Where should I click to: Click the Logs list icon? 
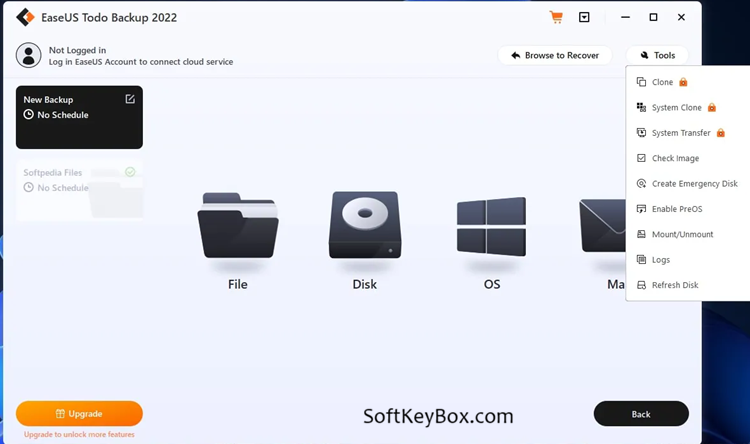tap(641, 259)
